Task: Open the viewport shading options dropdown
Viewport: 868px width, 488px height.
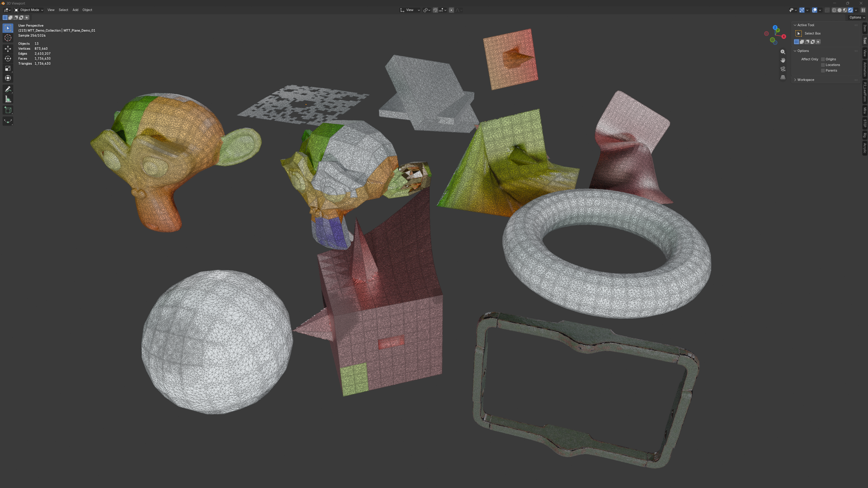Action: pos(856,10)
